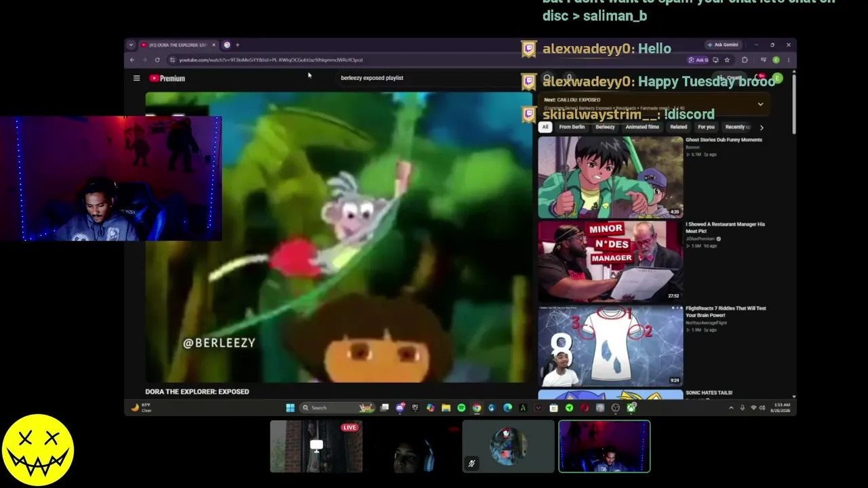This screenshot has width=868, height=488.
Task: Select the participant tile with headphones
Action: pos(412,446)
